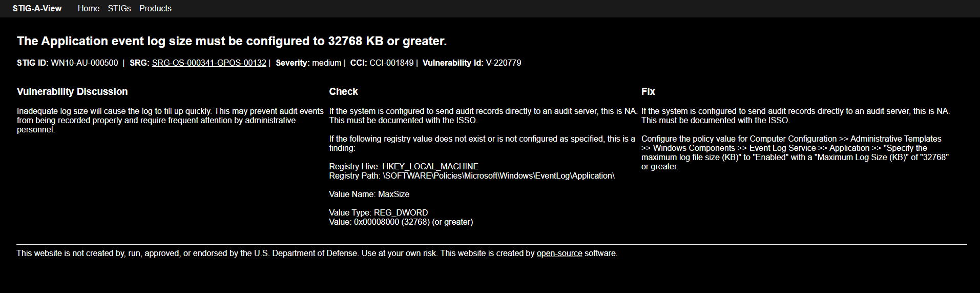The image size is (980, 293).
Task: Click the Registry Path EventLog\Application line
Action: pyautogui.click(x=471, y=175)
